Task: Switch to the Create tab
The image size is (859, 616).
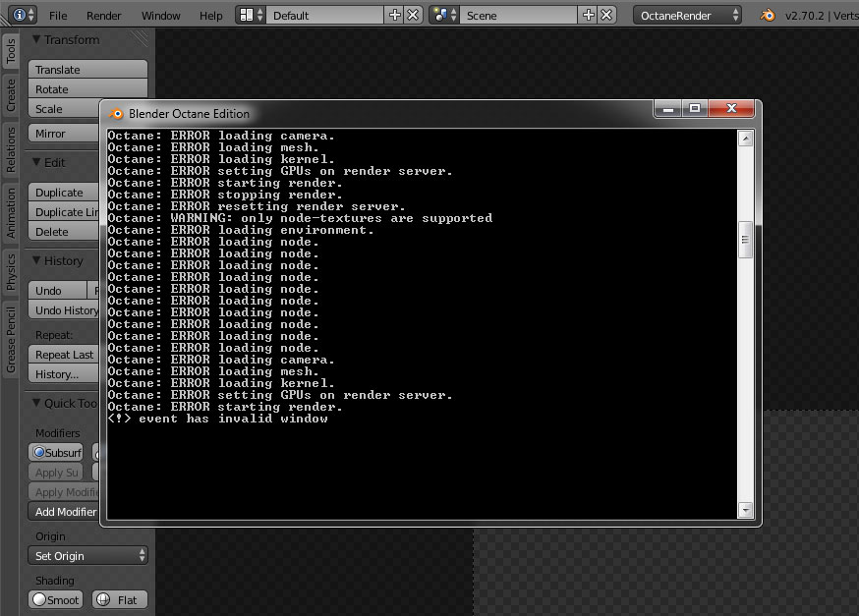Action: (11, 94)
